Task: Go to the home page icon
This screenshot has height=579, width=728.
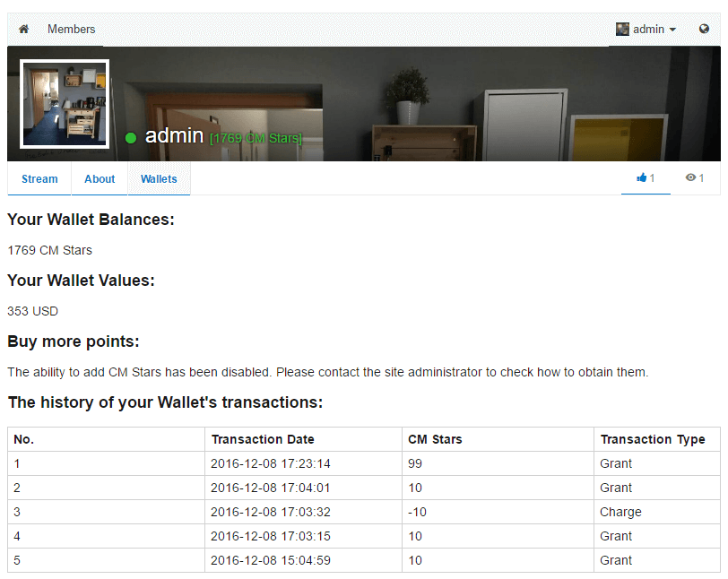Action: [x=24, y=30]
